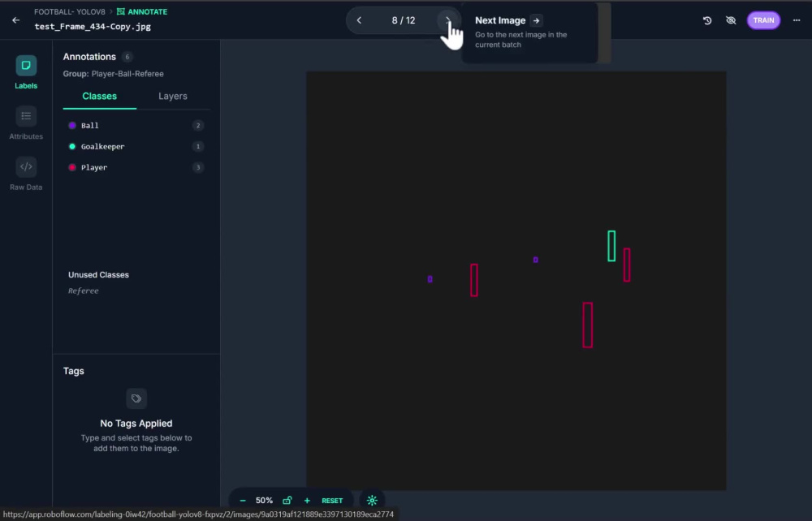Toggle annotation visibility eye icon
812x521 pixels.
(x=731, y=20)
